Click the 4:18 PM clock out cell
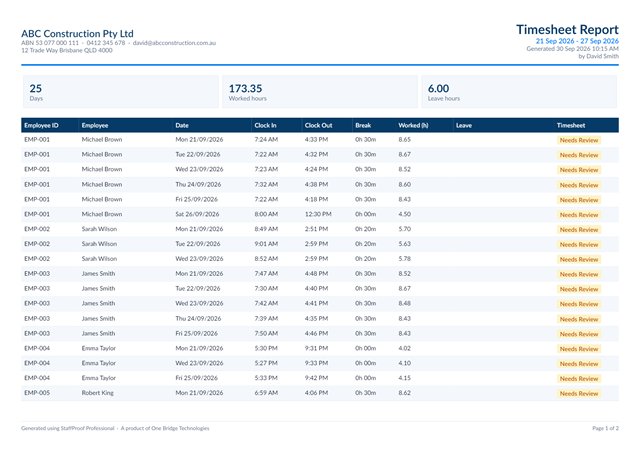Image resolution: width=640 pixels, height=452 pixels. [x=316, y=199]
